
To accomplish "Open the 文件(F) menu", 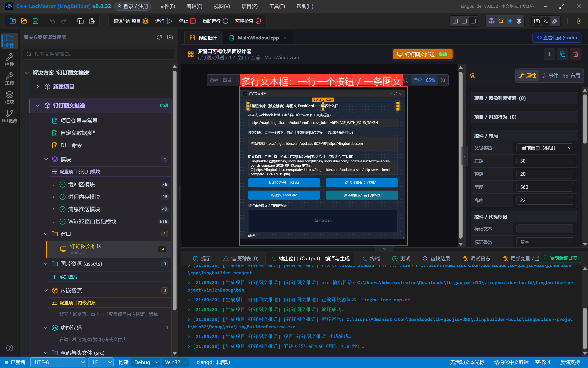I will coord(167,6).
